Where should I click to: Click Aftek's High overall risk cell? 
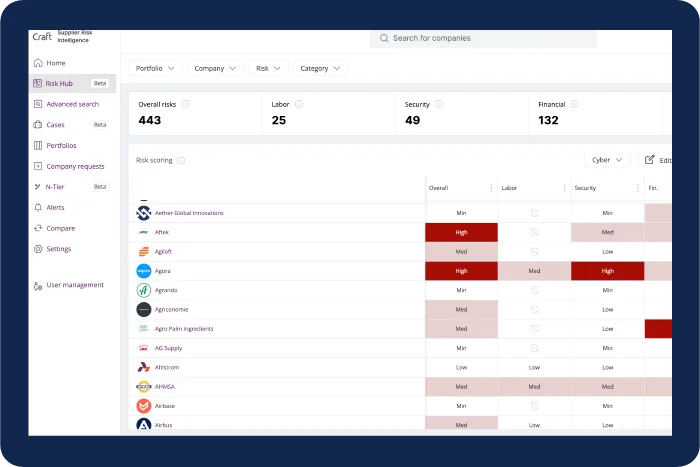462,233
